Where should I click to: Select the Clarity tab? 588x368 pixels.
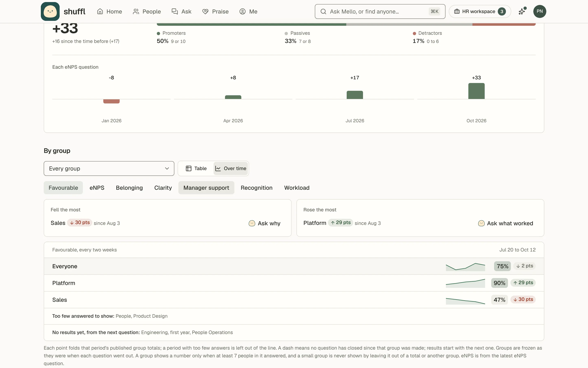pos(163,188)
